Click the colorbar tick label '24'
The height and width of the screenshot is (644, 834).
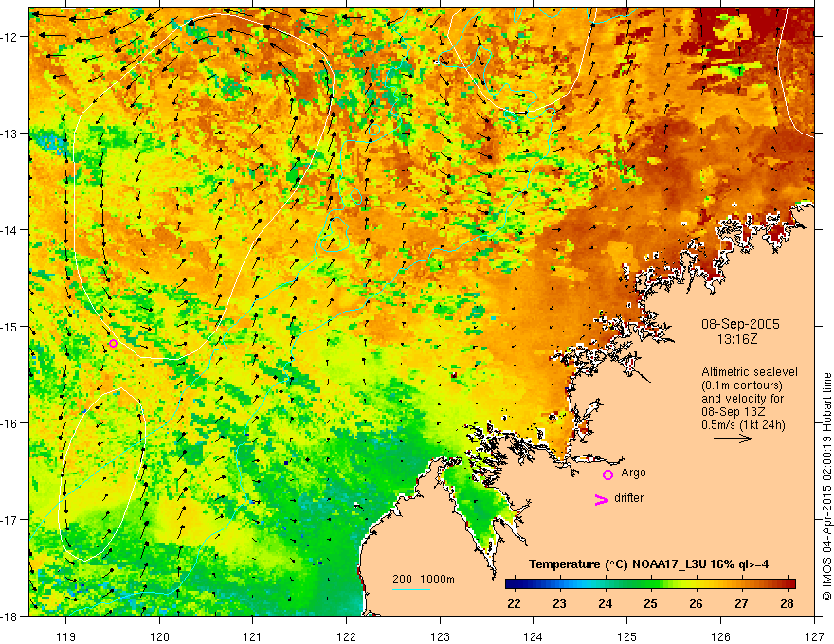(x=605, y=603)
